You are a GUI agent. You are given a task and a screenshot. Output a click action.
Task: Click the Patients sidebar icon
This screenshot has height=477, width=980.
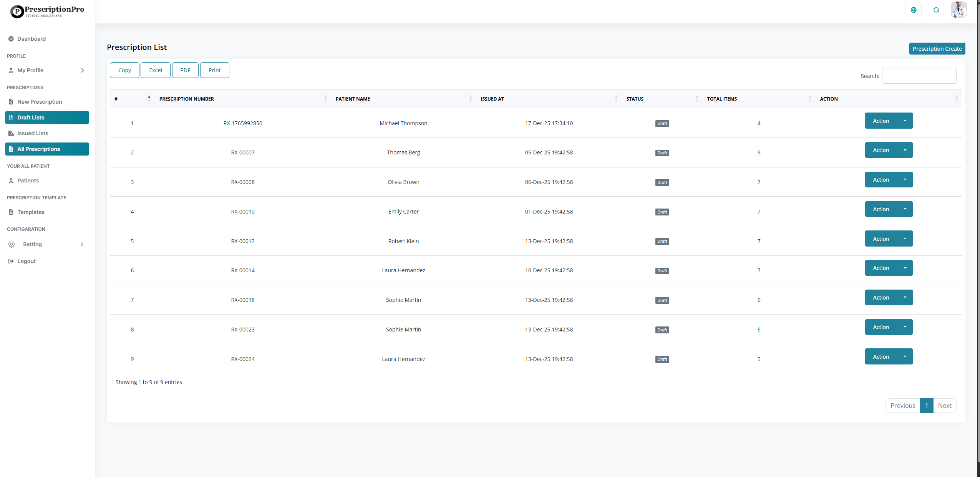click(11, 181)
